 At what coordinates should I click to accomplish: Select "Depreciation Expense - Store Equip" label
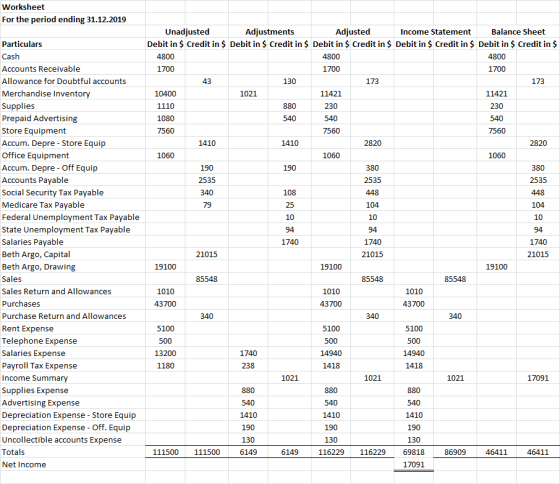69,415
